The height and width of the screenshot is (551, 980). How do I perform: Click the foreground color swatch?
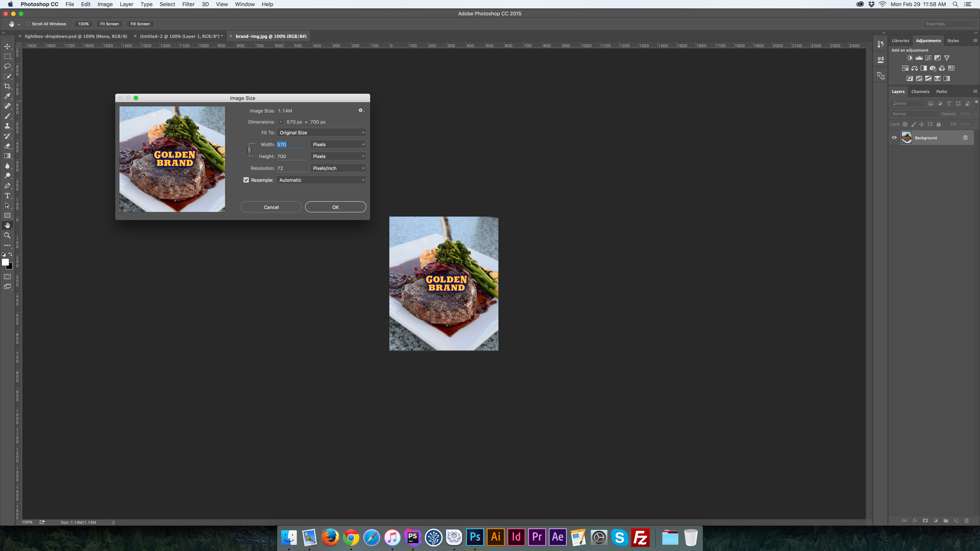[x=5, y=262]
